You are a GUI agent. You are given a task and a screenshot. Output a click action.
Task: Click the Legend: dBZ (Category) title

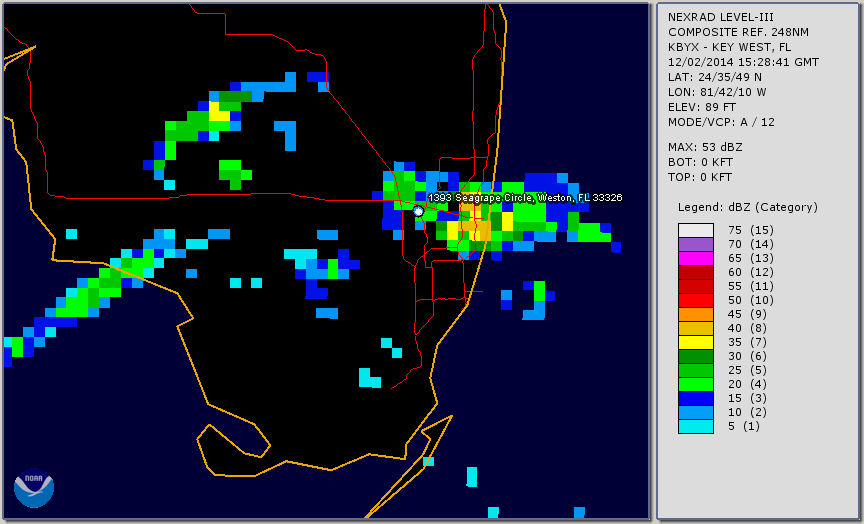point(748,208)
